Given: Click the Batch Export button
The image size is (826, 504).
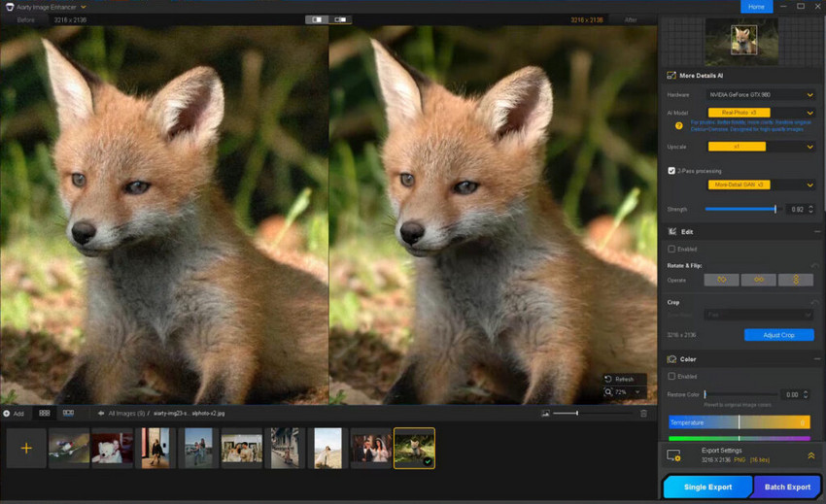Looking at the screenshot, I should click(787, 487).
